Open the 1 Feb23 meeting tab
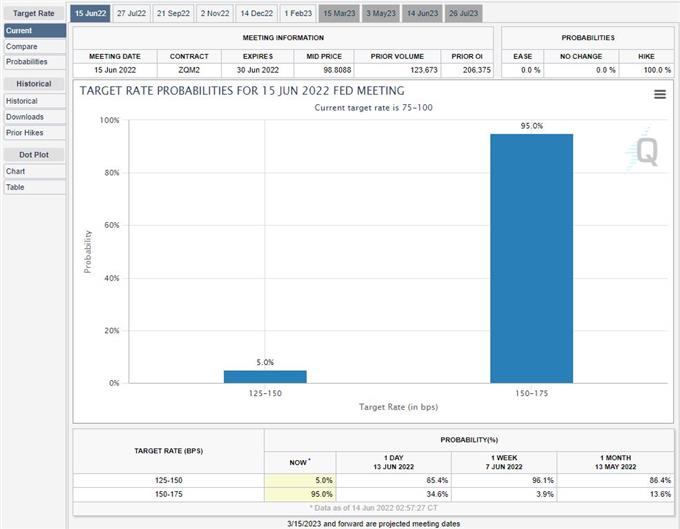The width and height of the screenshot is (680, 529). tap(297, 12)
